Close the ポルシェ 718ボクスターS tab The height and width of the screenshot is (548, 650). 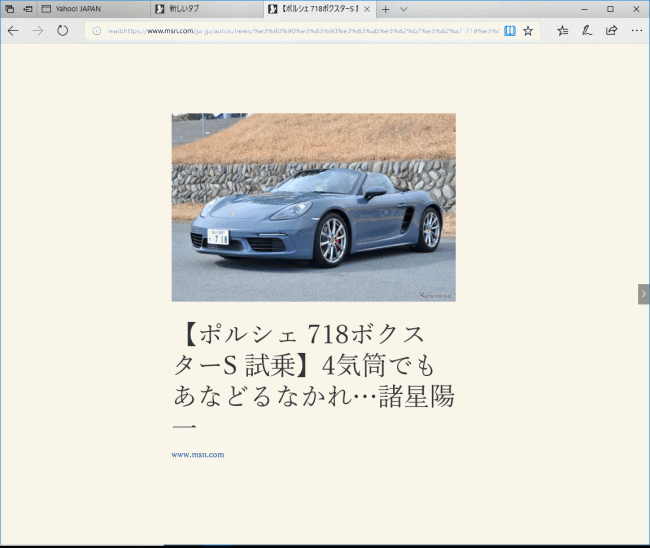pos(367,9)
